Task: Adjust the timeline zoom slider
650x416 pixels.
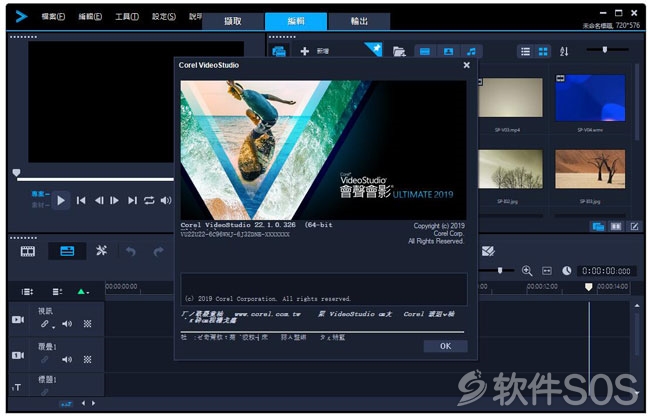Action: pyautogui.click(x=500, y=271)
